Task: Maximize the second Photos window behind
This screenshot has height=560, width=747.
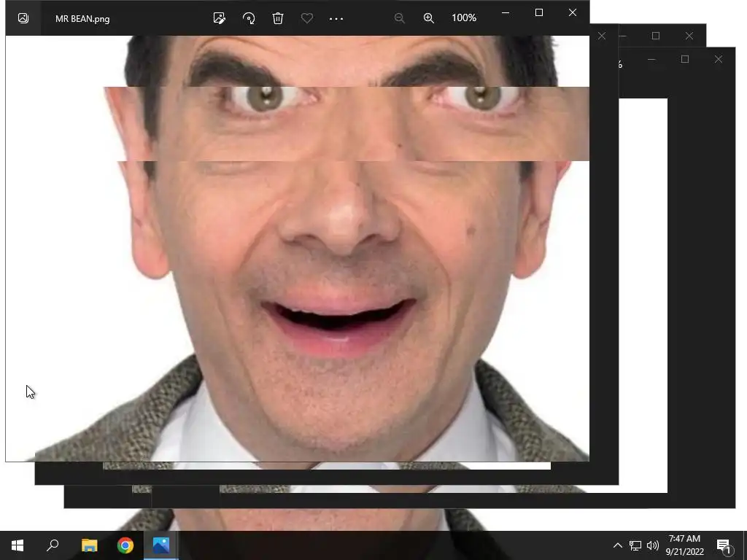Action: [x=656, y=36]
